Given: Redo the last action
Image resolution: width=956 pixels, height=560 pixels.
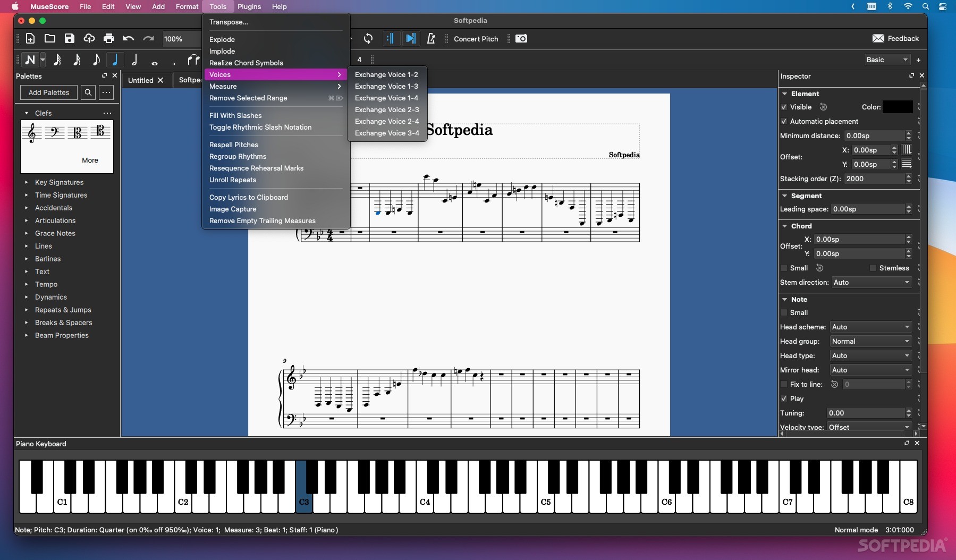Looking at the screenshot, I should [x=148, y=38].
